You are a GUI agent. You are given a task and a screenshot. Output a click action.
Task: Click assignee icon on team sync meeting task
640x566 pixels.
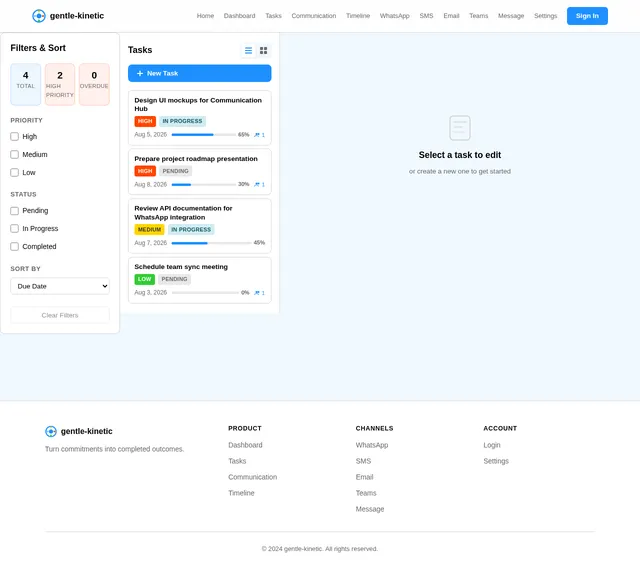pos(259,293)
